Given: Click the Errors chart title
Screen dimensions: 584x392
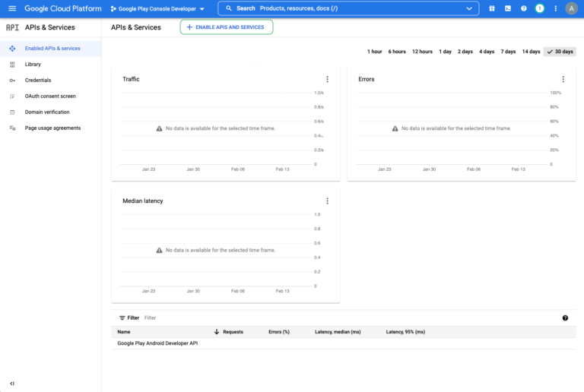Looking at the screenshot, I should 366,79.
